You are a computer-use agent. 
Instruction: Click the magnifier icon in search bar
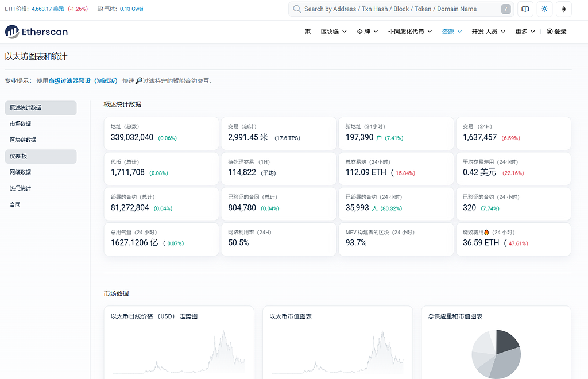point(297,9)
